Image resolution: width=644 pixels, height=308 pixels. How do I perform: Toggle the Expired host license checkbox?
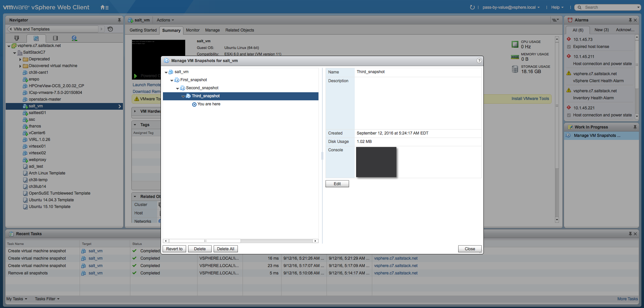[x=569, y=47]
